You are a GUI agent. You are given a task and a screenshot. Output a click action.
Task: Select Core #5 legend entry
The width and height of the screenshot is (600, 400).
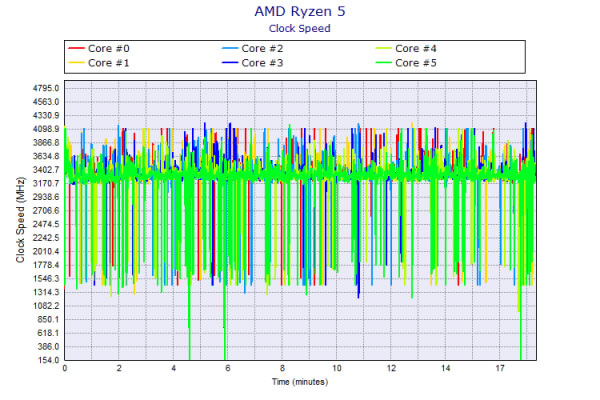[x=406, y=63]
